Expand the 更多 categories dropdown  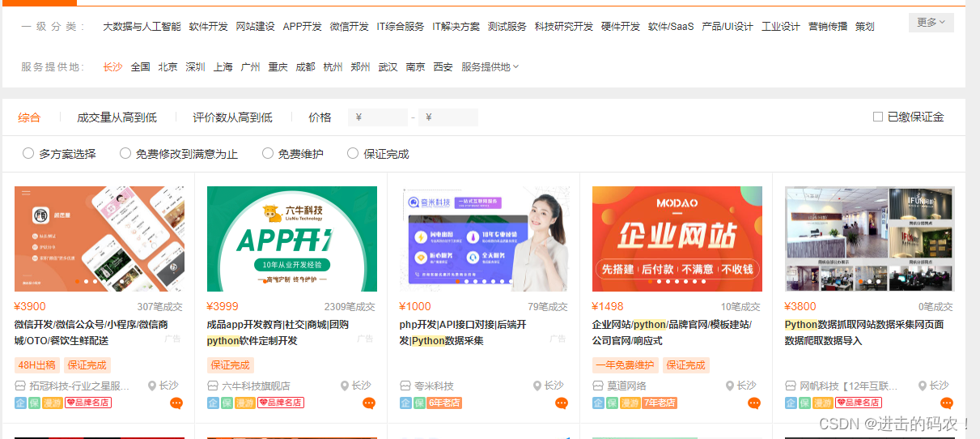[x=931, y=23]
